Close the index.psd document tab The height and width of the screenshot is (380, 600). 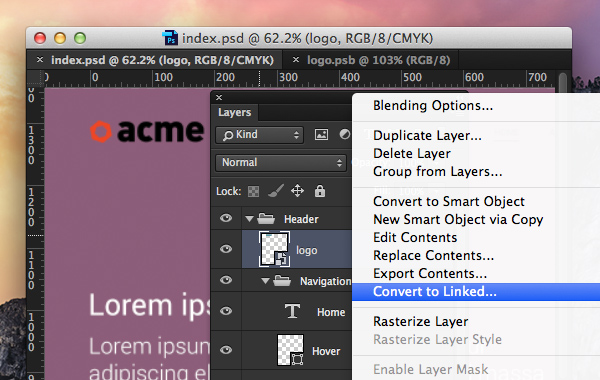click(x=40, y=60)
